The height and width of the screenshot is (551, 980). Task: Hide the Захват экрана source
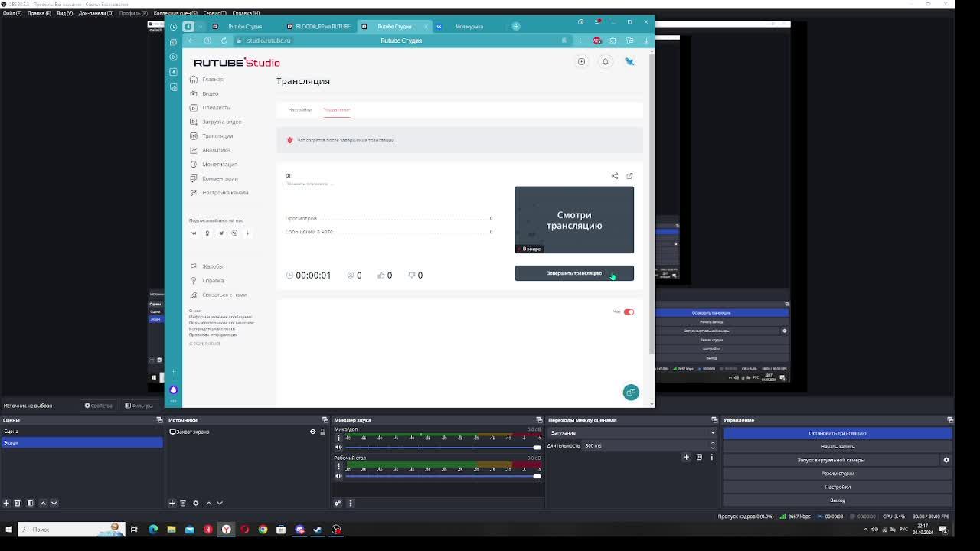click(312, 432)
